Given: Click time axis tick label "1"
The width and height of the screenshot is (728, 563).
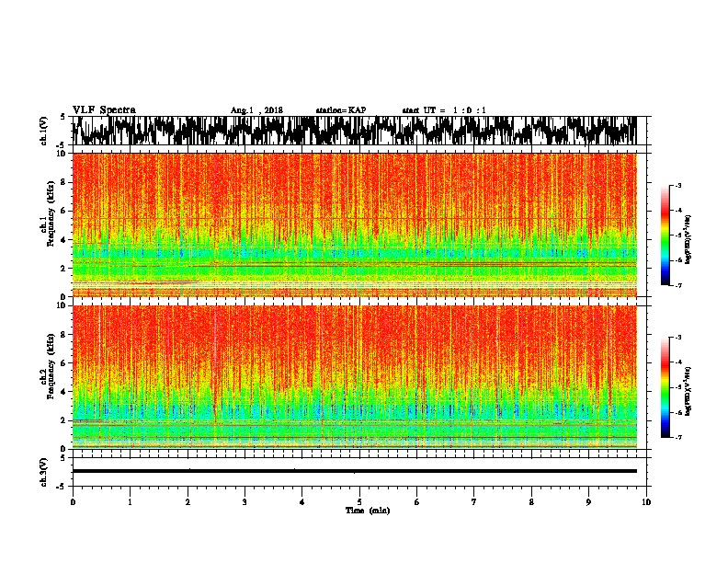Looking at the screenshot, I should [x=130, y=502].
